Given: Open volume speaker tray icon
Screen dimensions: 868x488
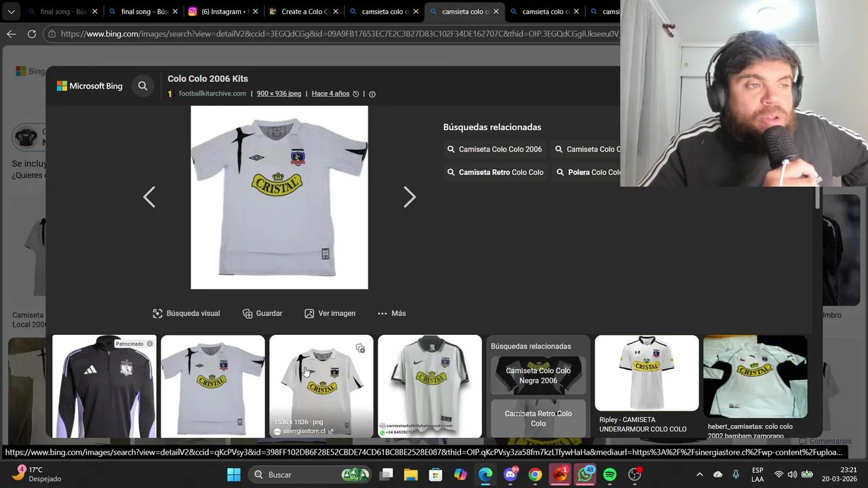Looking at the screenshot, I should 792,474.
